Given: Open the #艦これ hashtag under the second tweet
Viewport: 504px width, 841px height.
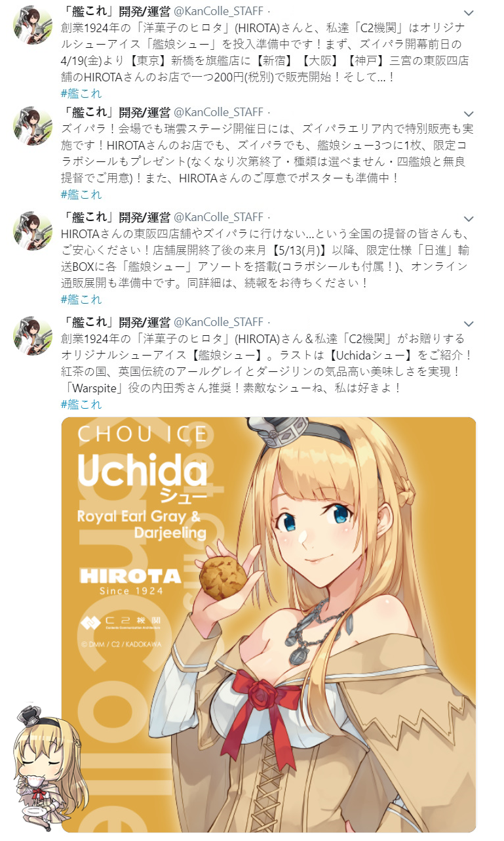Looking at the screenshot, I should coord(81,194).
